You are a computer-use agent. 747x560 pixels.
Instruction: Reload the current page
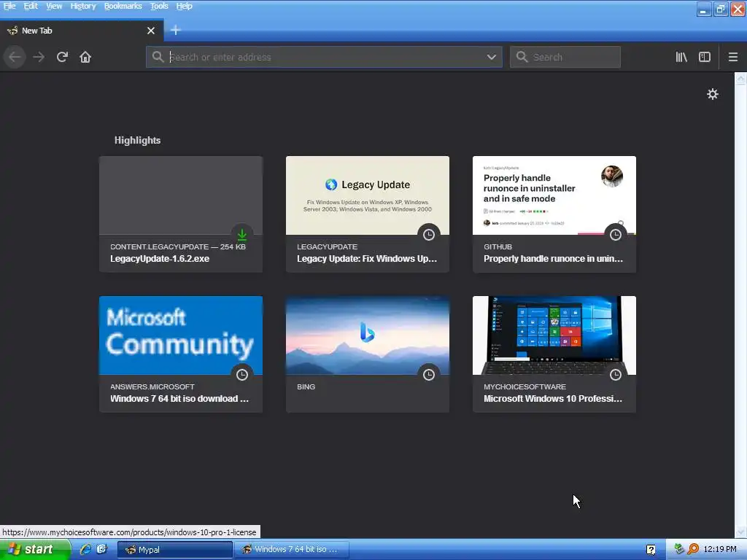pyautogui.click(x=62, y=57)
